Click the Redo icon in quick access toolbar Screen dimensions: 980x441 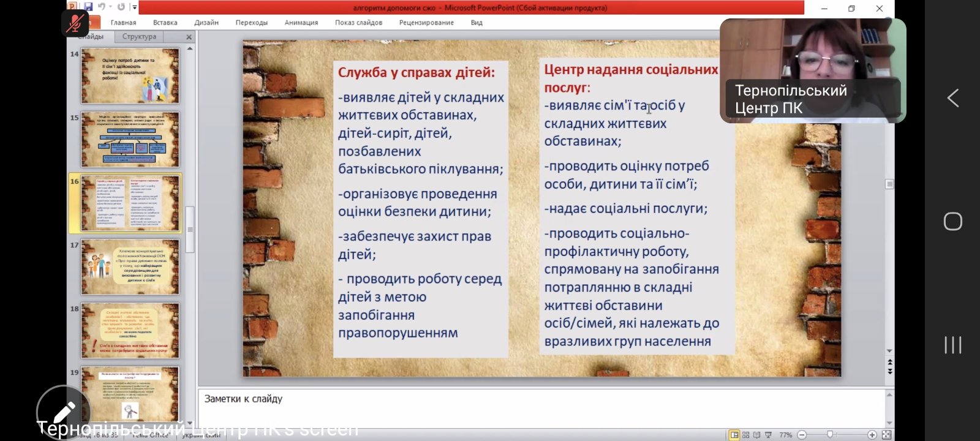coord(121,7)
